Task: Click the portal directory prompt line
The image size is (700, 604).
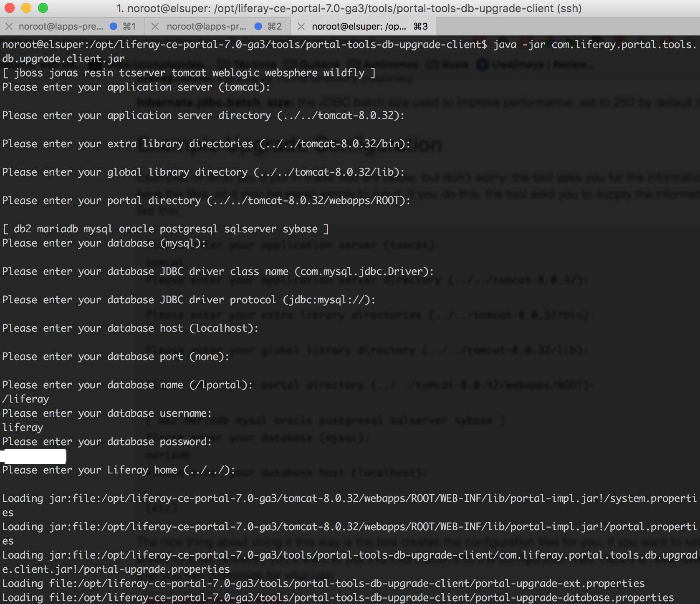Action: point(206,201)
